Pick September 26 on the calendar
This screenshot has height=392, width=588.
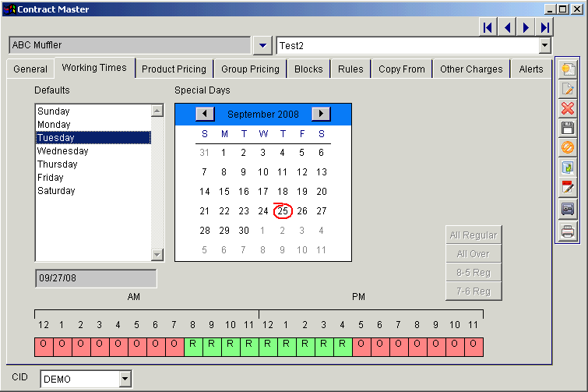(x=302, y=211)
